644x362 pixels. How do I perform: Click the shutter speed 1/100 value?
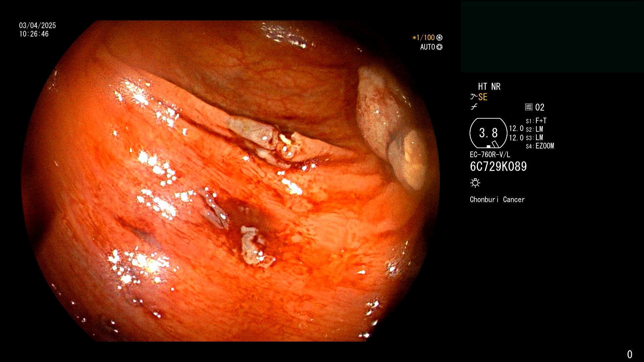pos(425,38)
